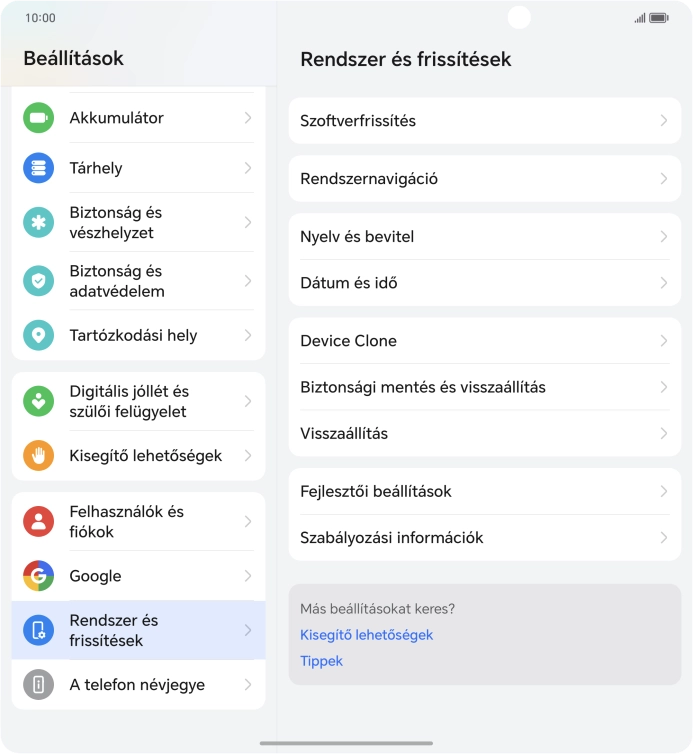
Task: Expand Rendszernavigáció using its chevron arrow
Action: coord(663,179)
